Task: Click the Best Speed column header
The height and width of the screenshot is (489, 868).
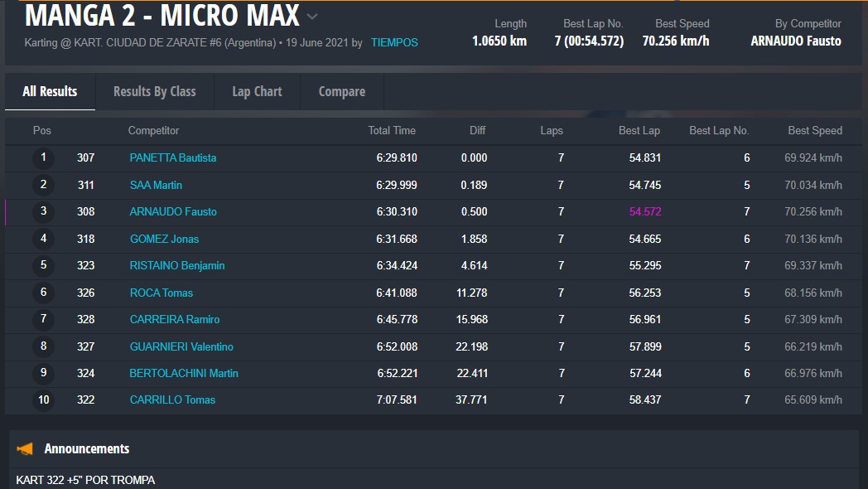Action: coord(814,131)
